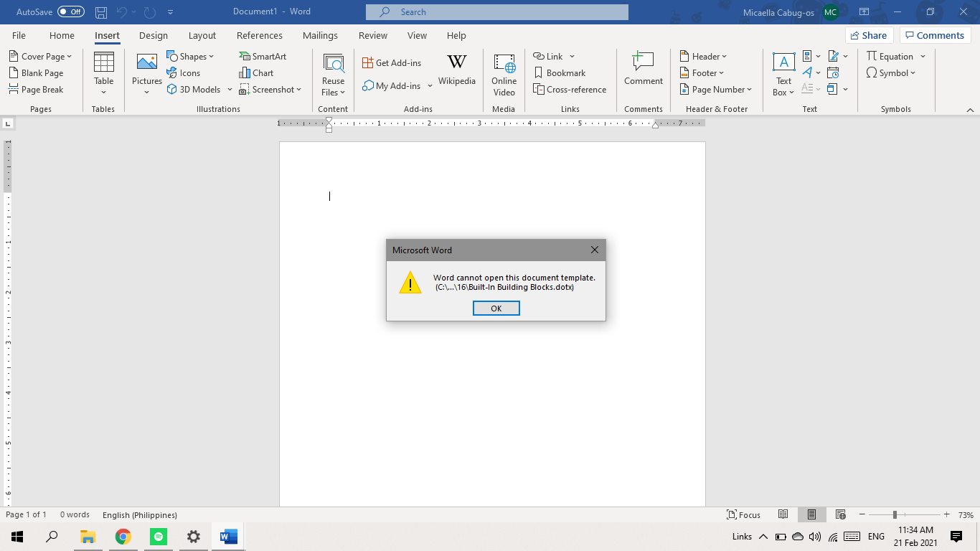Select Print Layout view
The width and height of the screenshot is (980, 551).
tap(811, 514)
